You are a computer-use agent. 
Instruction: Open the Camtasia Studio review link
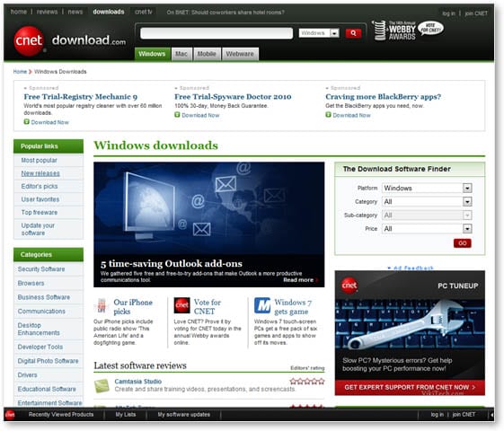click(x=137, y=382)
